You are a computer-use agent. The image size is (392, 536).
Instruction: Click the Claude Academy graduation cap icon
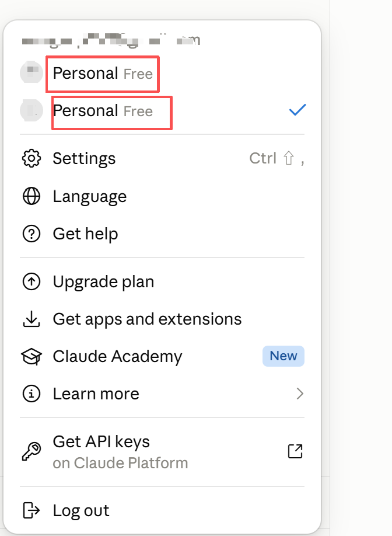32,357
